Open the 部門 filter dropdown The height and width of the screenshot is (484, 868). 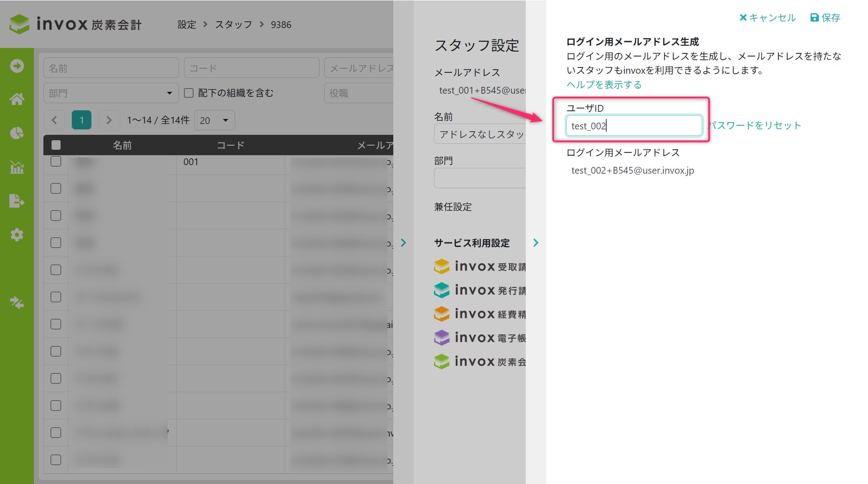(111, 93)
